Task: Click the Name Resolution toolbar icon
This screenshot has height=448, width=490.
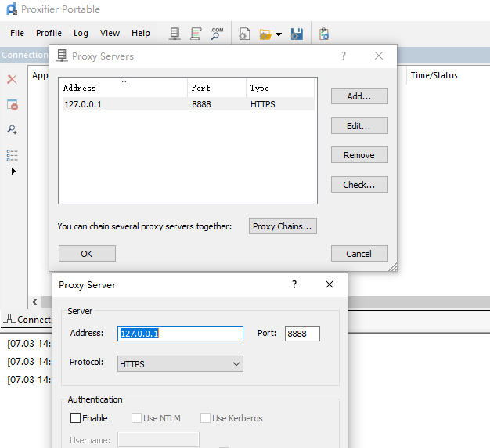Action: coord(217,34)
